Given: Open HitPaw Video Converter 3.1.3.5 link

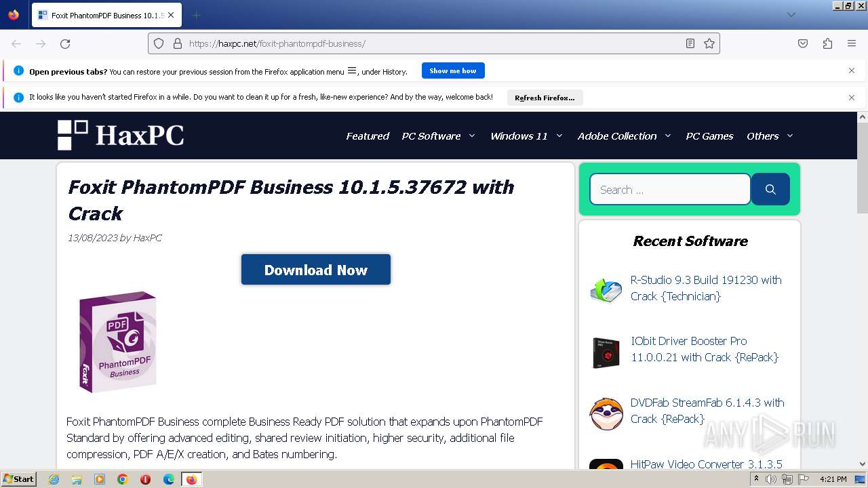Looking at the screenshot, I should pyautogui.click(x=707, y=464).
